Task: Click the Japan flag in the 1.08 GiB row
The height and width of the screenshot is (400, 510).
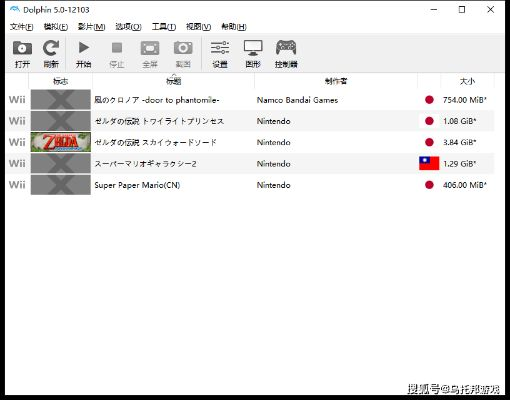Action: point(429,121)
